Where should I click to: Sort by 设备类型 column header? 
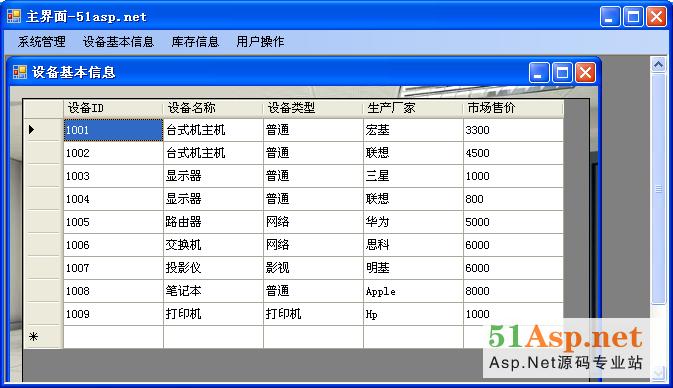point(313,108)
